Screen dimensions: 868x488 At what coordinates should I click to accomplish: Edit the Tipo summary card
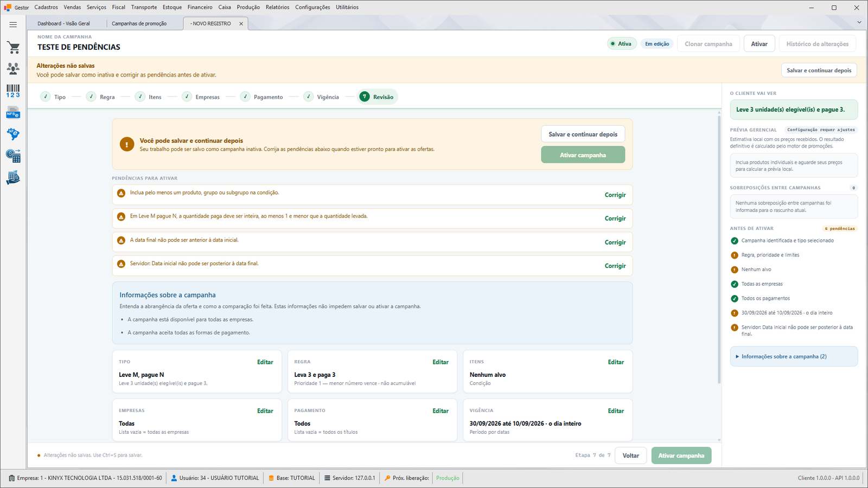[x=265, y=362]
